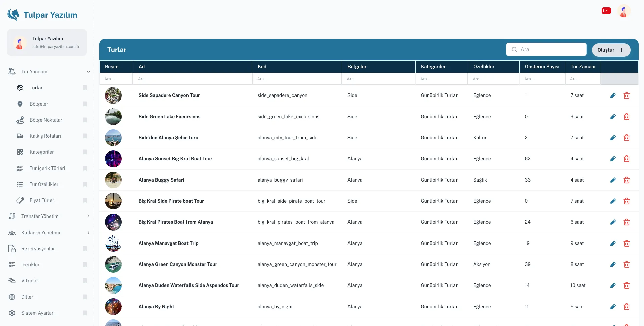
Task: Delete the Alanya Buggy Safari tour
Action: 626,180
